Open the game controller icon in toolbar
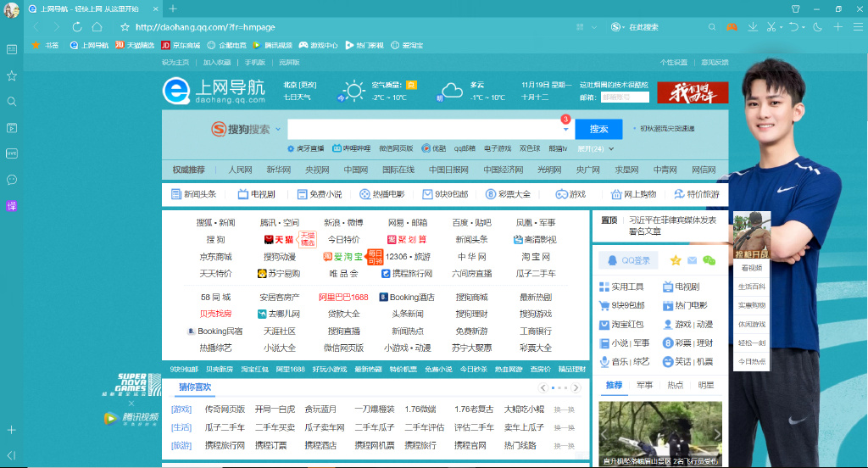868x468 pixels. (x=732, y=26)
